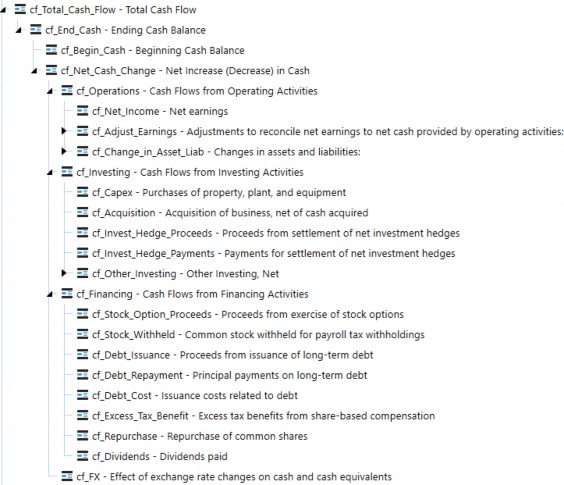This screenshot has height=485, width=564.
Task: Select the cf_Total_Cash_Flow root item
Action: (106, 10)
